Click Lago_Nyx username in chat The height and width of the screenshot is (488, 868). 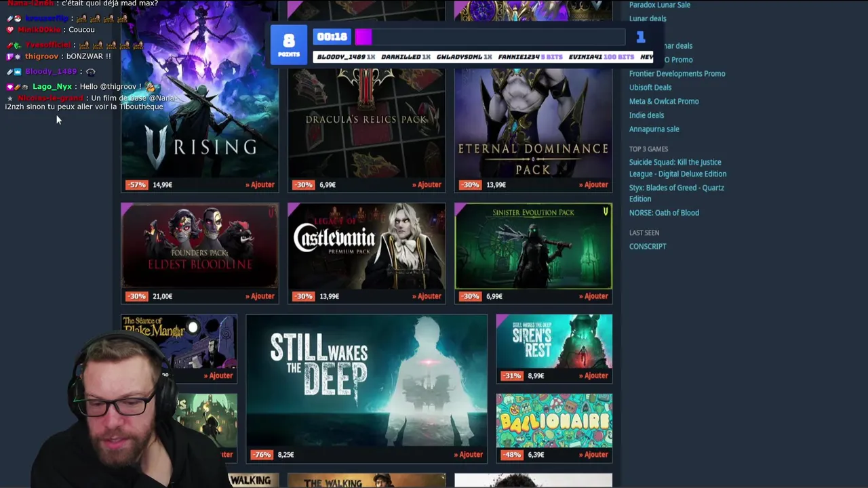click(x=52, y=87)
